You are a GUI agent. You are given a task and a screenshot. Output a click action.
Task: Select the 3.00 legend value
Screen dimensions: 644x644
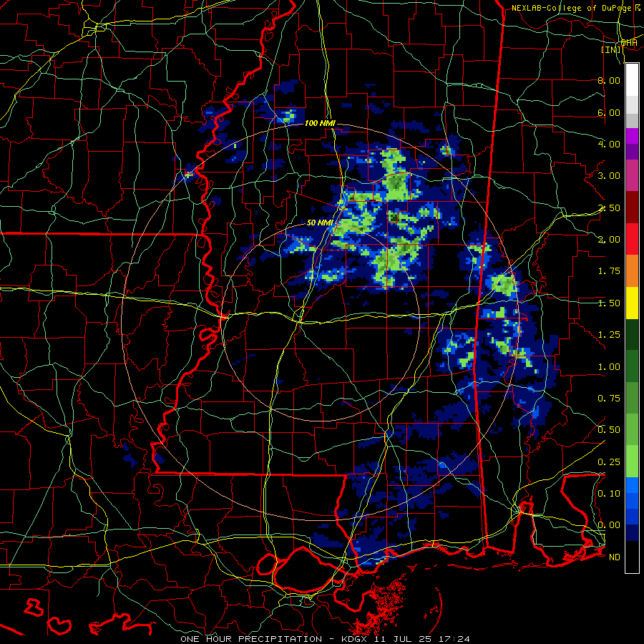pos(609,176)
